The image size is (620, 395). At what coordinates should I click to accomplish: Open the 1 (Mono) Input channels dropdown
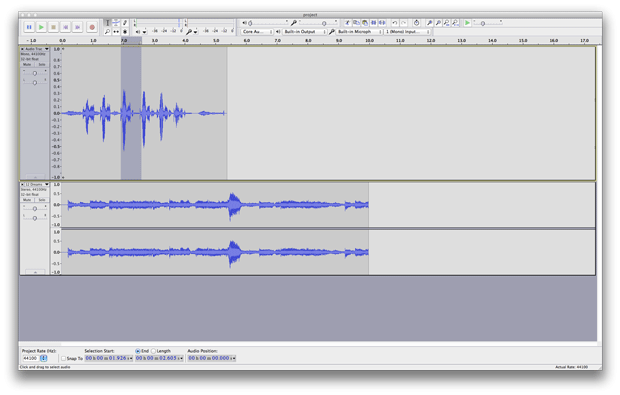pyautogui.click(x=407, y=32)
